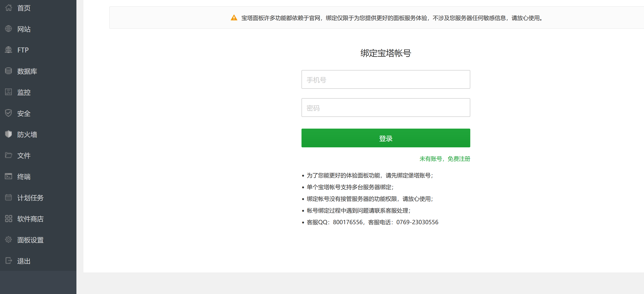Go to the 网站 section
The height and width of the screenshot is (294, 644).
click(x=24, y=29)
